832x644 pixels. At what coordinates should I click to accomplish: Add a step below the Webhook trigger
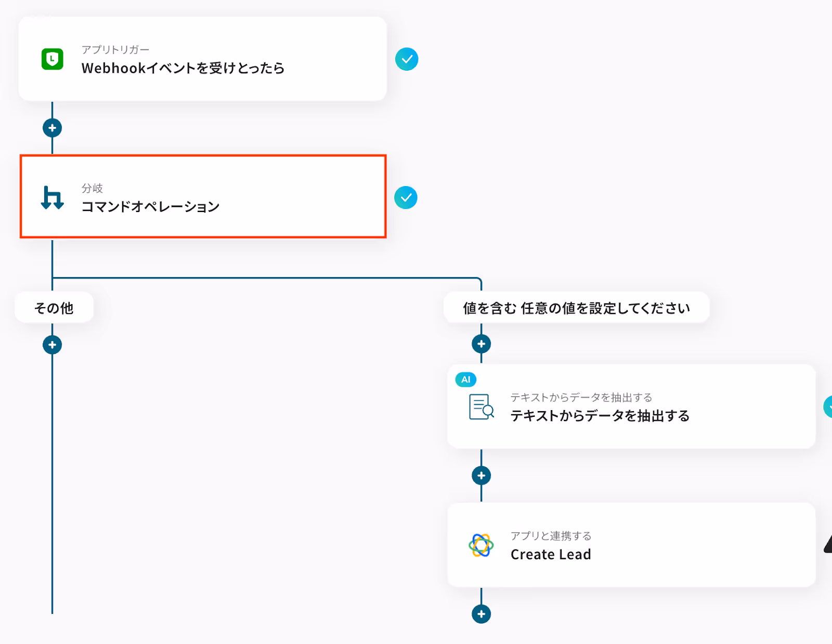pyautogui.click(x=52, y=128)
